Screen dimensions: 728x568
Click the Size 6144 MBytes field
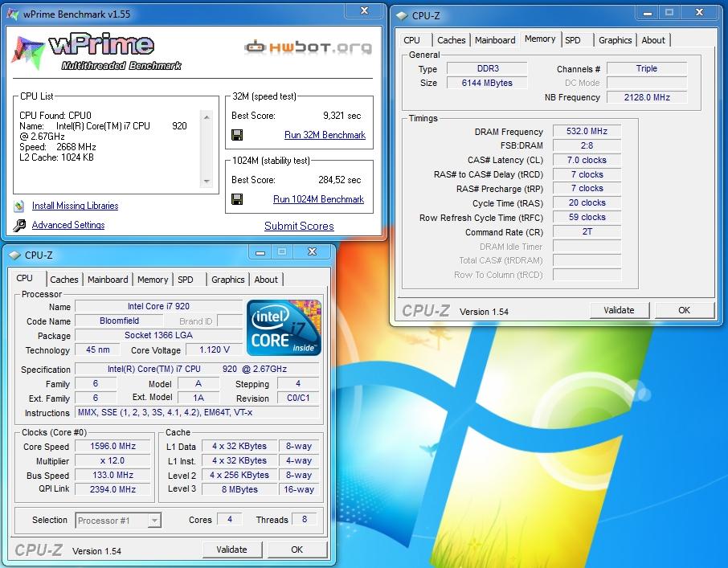click(x=488, y=83)
